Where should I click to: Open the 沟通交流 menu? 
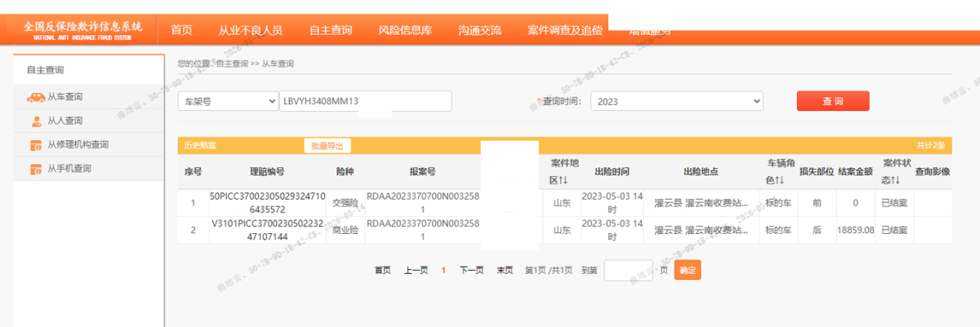pos(480,30)
